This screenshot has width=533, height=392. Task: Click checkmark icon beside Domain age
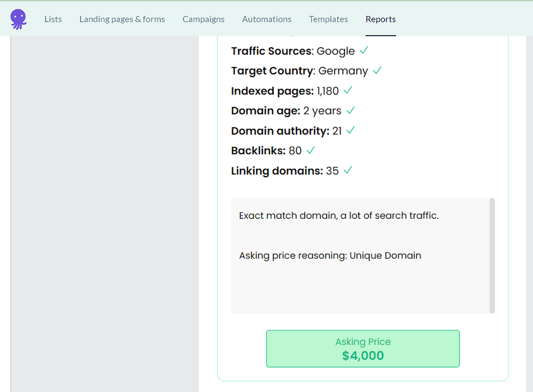350,110
